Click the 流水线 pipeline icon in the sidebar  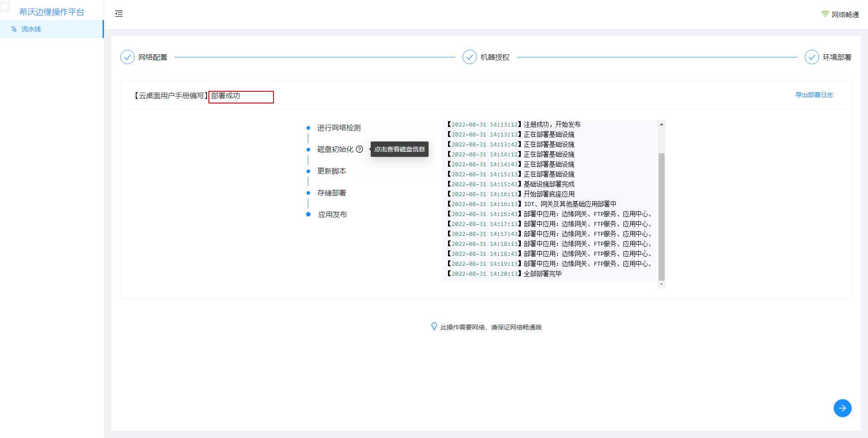click(14, 29)
